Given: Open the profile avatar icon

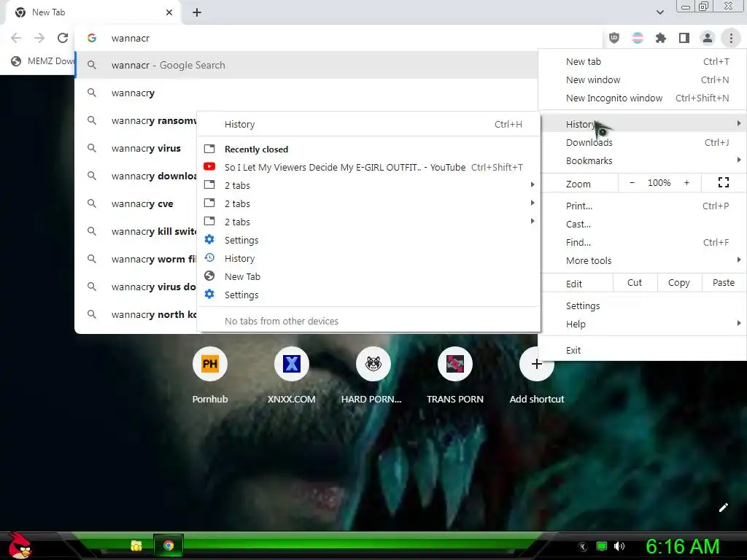Looking at the screenshot, I should pos(708,38).
